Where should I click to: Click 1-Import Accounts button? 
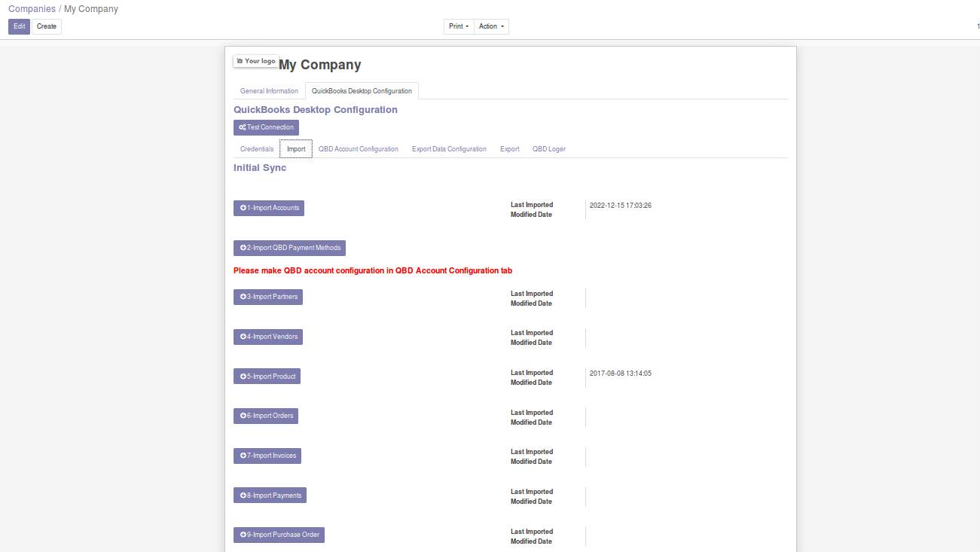(x=269, y=208)
